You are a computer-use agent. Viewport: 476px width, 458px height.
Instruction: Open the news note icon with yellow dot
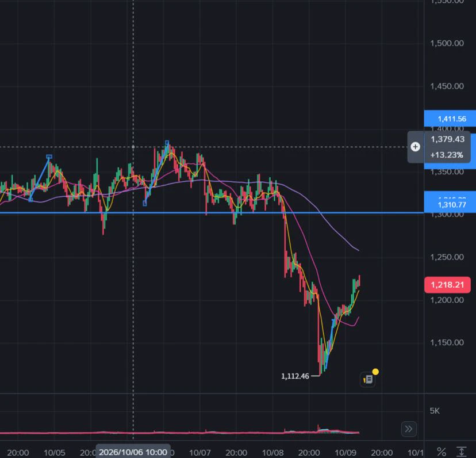368,379
